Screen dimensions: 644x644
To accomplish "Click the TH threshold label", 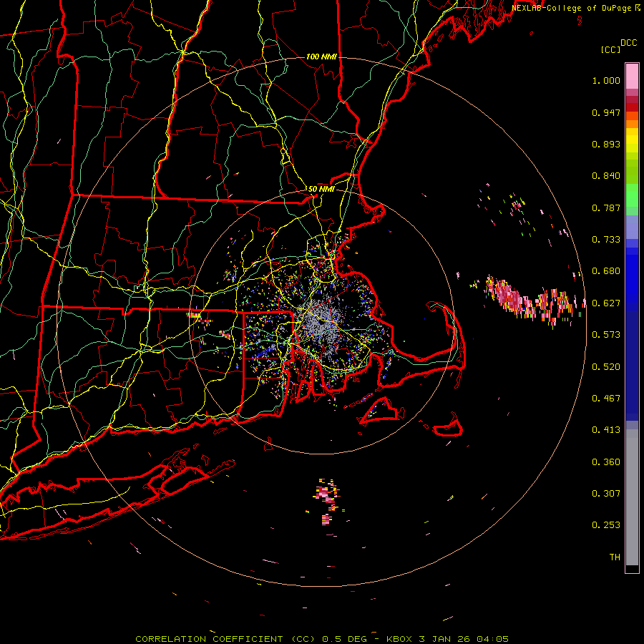I will pos(615,557).
